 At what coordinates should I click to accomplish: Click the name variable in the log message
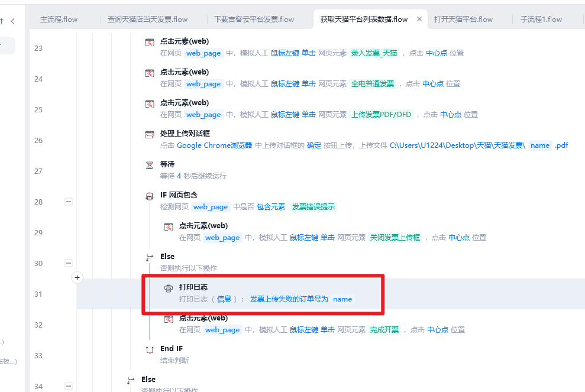[342, 299]
